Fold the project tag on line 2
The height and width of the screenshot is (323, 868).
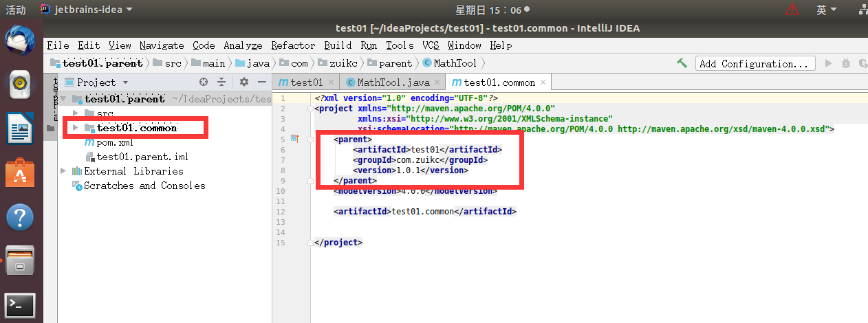pyautogui.click(x=310, y=109)
